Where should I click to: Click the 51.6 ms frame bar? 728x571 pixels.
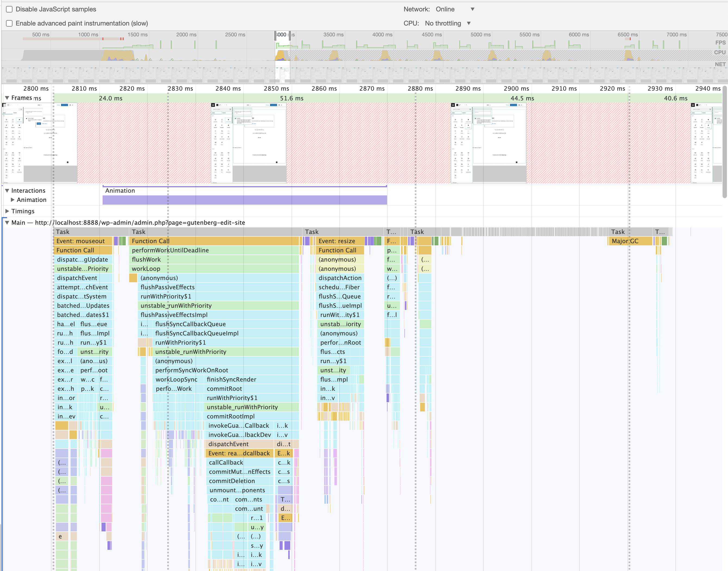coord(291,98)
